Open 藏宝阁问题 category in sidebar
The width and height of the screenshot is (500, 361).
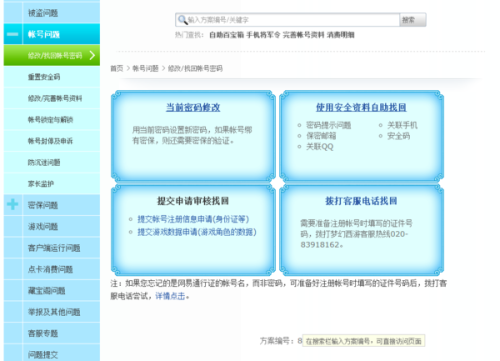coord(47,290)
